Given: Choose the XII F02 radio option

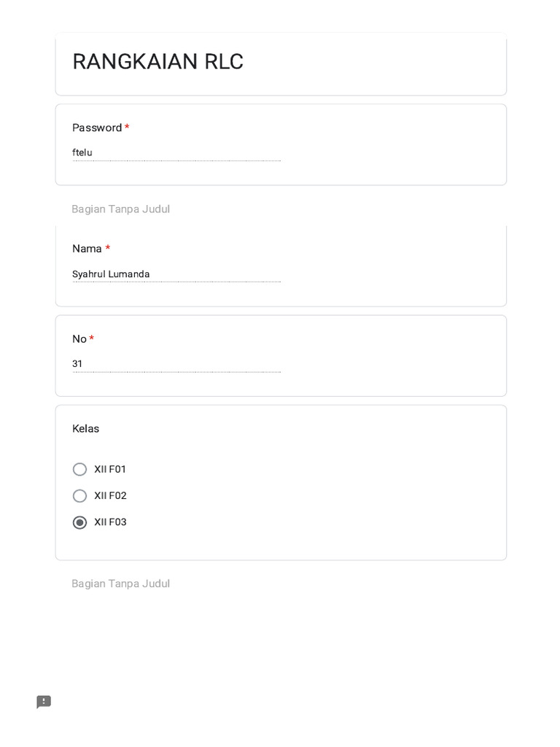Looking at the screenshot, I should [x=80, y=496].
